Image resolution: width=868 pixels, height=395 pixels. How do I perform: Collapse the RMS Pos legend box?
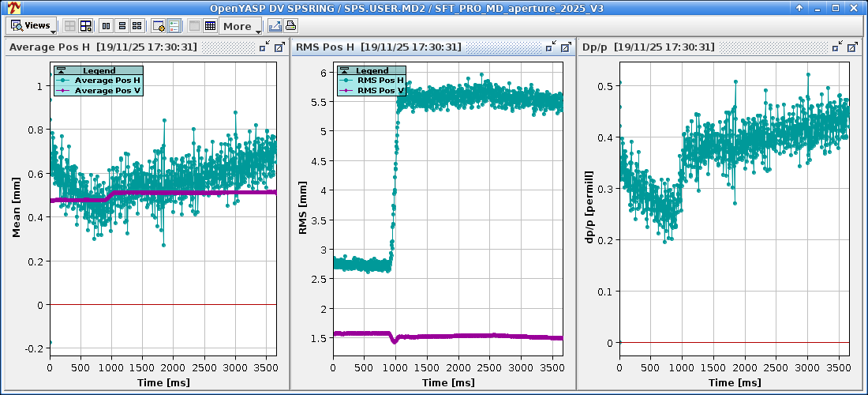[344, 71]
